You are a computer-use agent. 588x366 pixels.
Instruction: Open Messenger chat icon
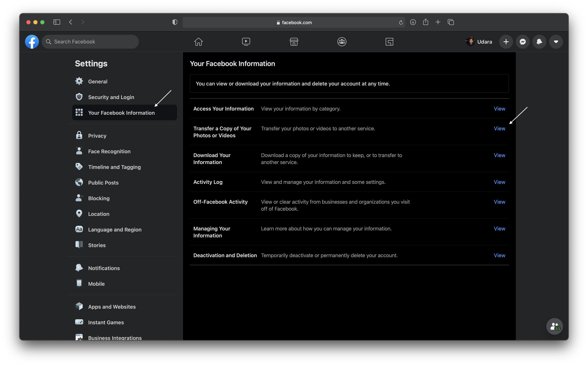[523, 42]
